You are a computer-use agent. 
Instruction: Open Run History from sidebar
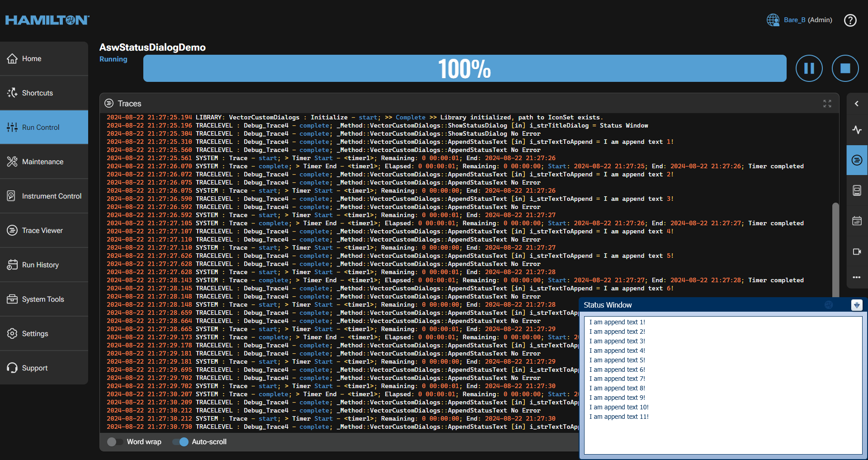point(44,265)
